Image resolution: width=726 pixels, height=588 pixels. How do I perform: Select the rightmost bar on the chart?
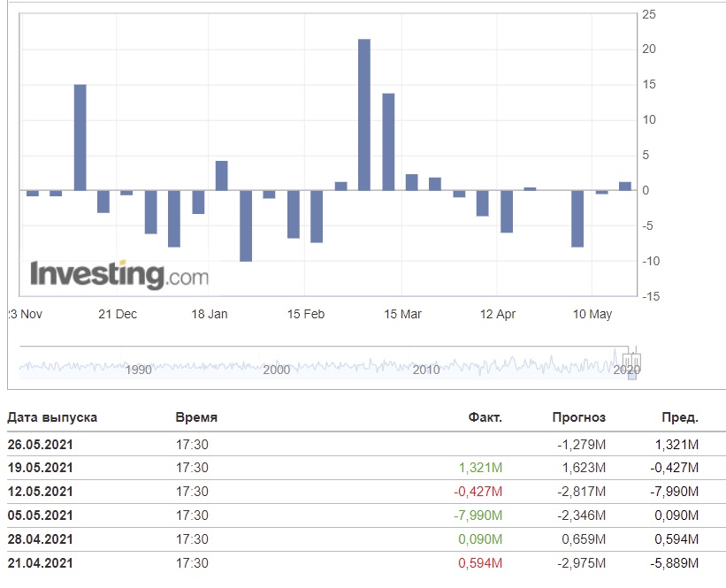click(625, 186)
